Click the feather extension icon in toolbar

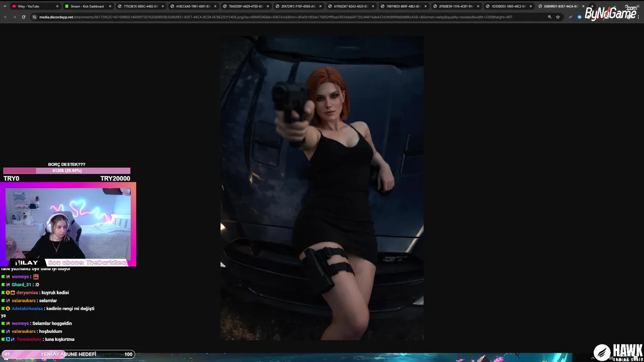(x=570, y=17)
